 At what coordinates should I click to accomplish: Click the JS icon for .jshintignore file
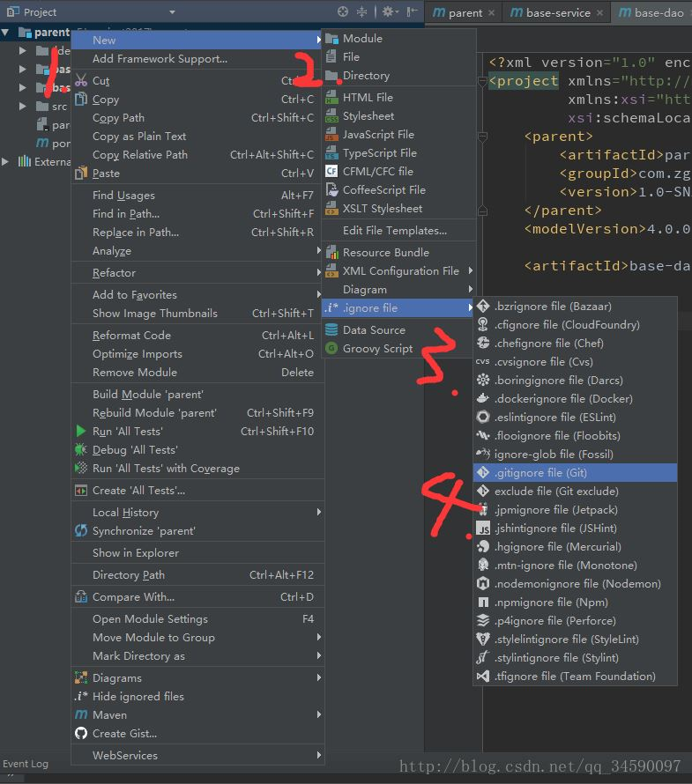483,528
